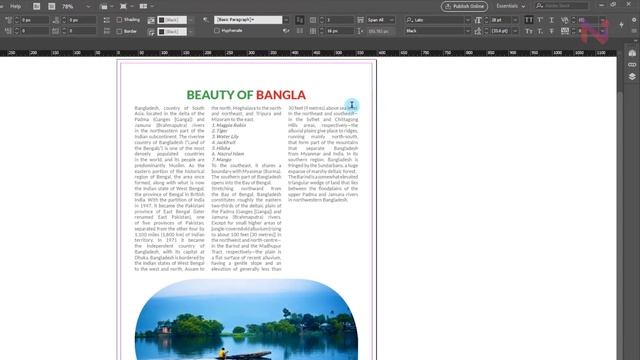Viewport: 640px width, 360px height.
Task: Click the '3. Water Lily' list line
Action: click(225, 137)
